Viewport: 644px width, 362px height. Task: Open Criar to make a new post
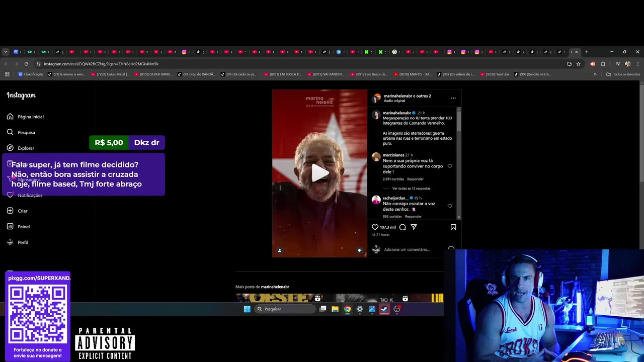pyautogui.click(x=17, y=211)
